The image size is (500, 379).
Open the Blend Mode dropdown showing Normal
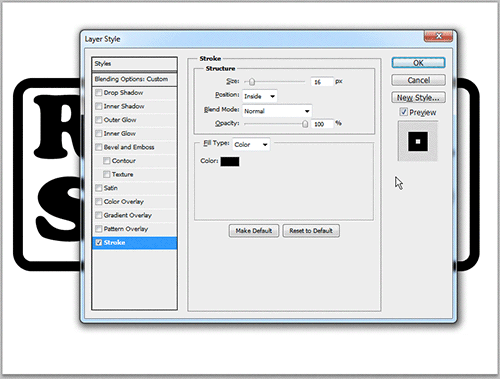(277, 111)
